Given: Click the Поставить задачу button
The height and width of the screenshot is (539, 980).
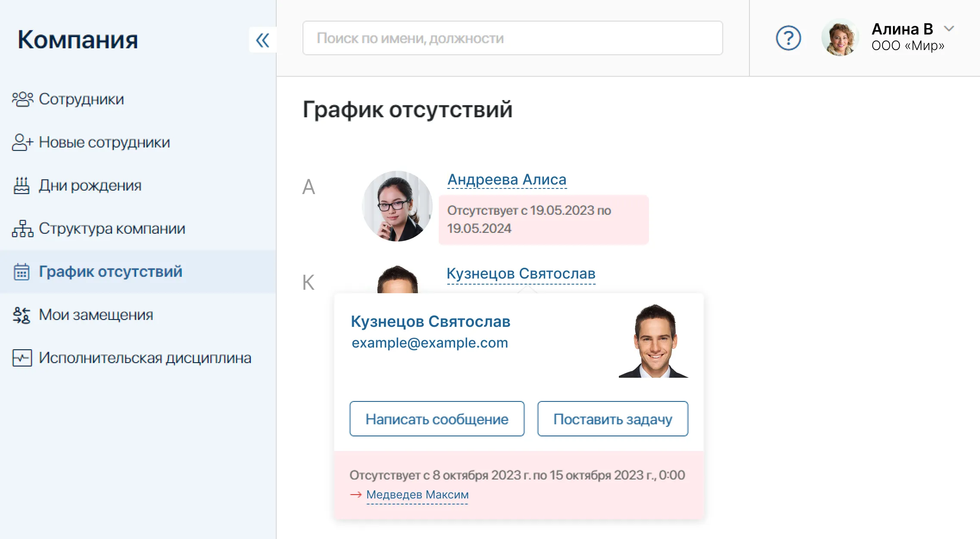Looking at the screenshot, I should [x=612, y=418].
